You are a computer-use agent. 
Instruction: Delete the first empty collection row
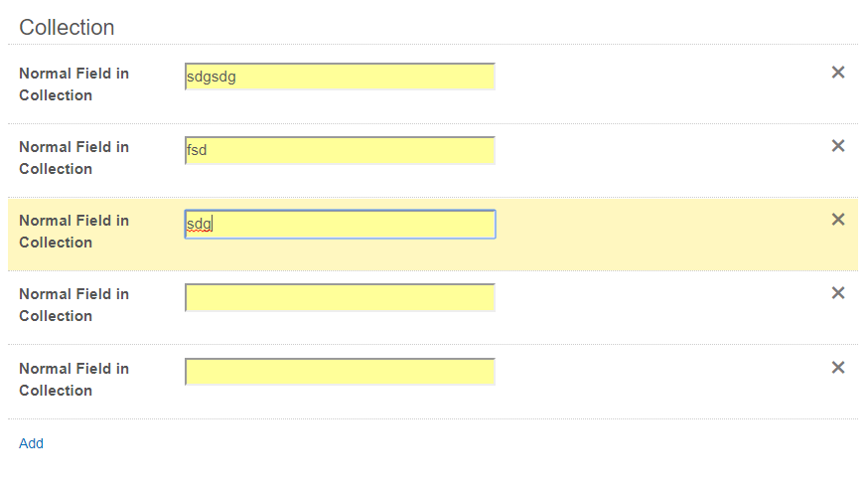(x=837, y=293)
